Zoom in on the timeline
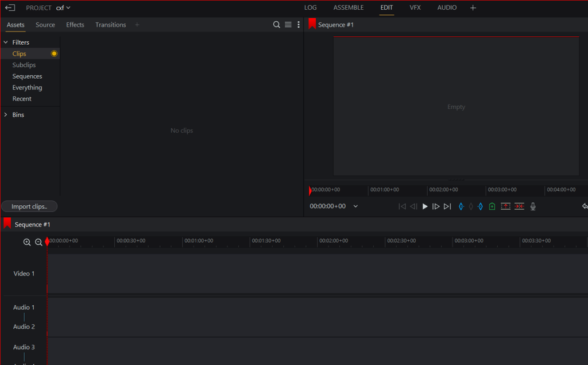This screenshot has width=588, height=365. (x=27, y=242)
